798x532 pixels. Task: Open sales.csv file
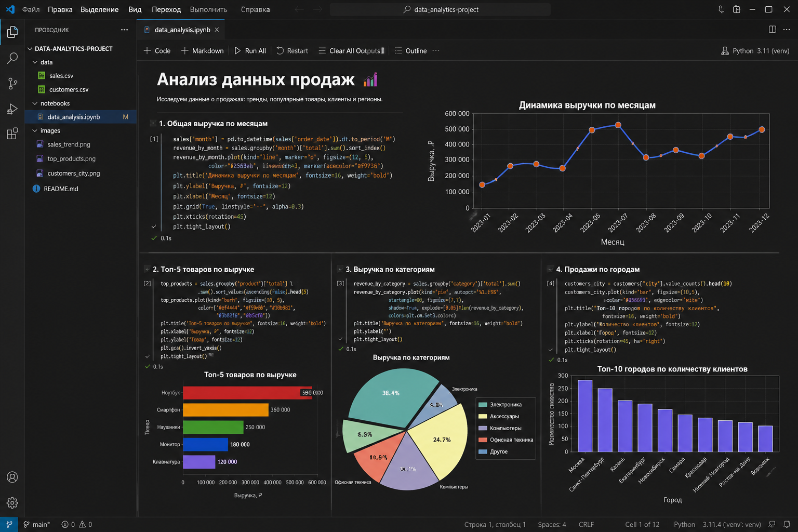pyautogui.click(x=61, y=76)
